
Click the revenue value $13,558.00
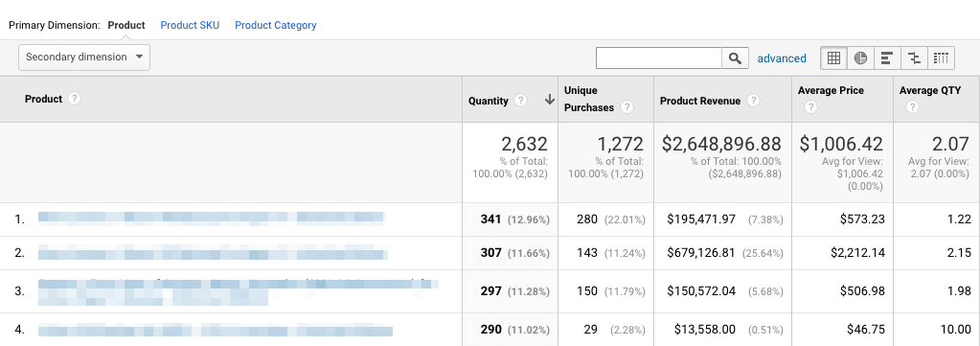point(706,329)
